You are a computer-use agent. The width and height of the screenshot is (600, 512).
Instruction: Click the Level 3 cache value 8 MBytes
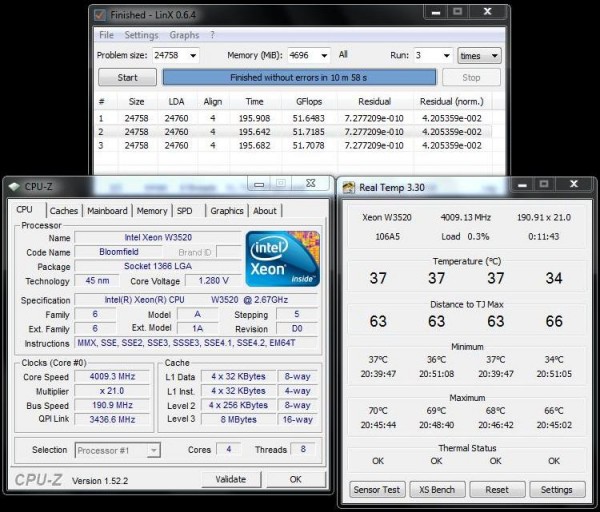point(238,419)
